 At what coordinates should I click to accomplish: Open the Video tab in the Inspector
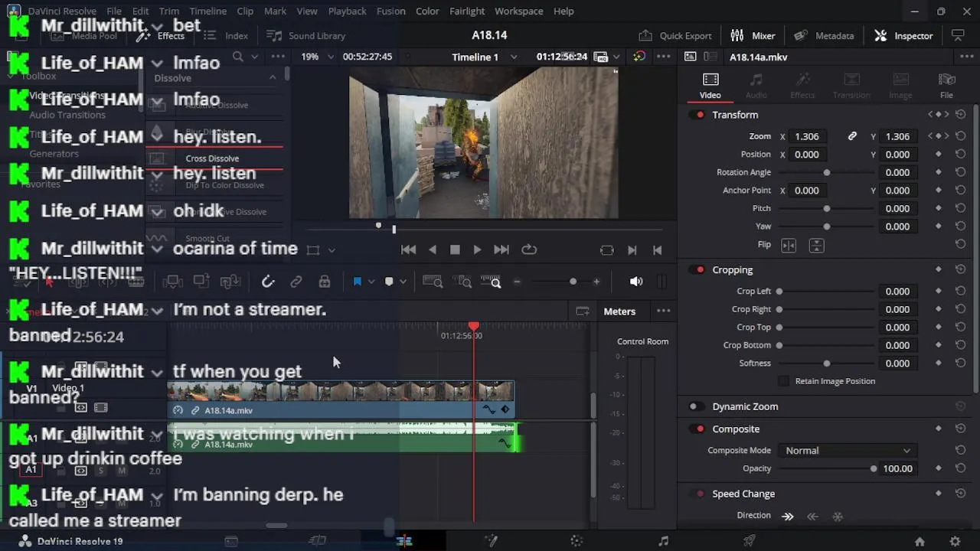pos(710,86)
